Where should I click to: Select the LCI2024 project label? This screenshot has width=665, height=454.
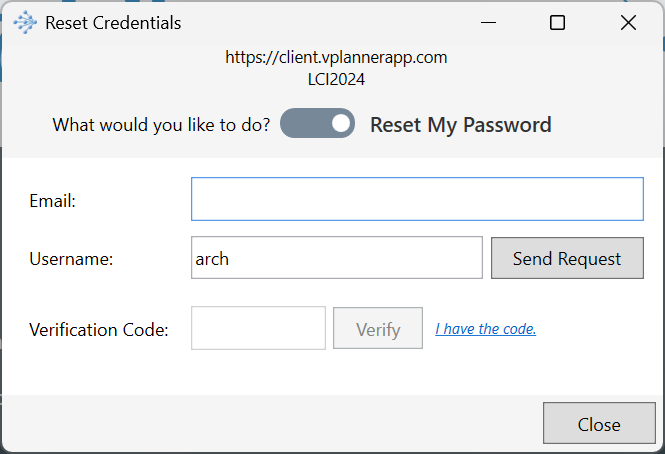[336, 78]
